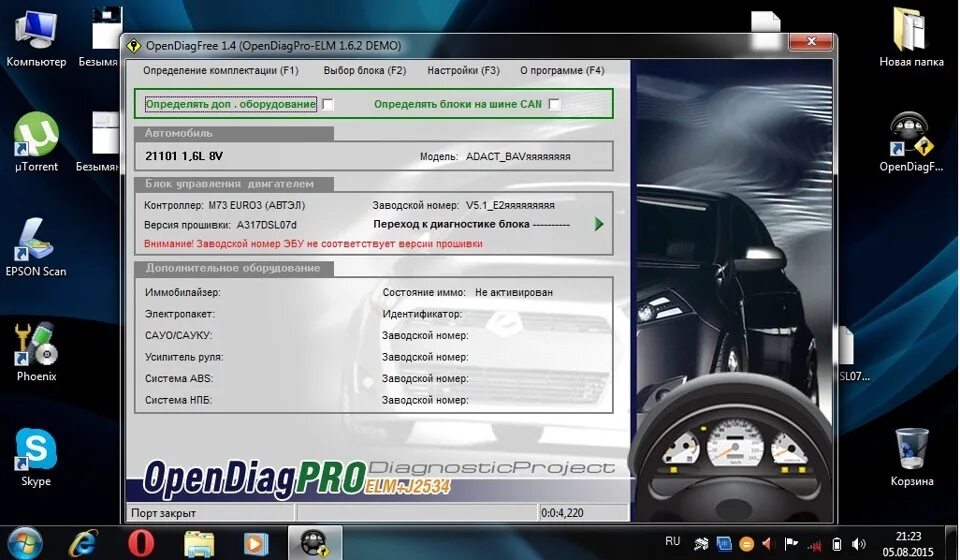
Task: Click blue monitor tray icon
Action: point(724,543)
